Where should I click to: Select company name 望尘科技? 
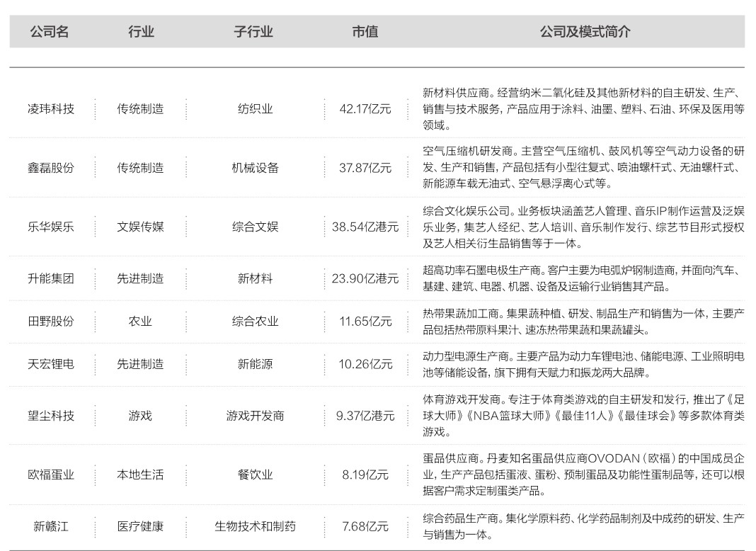pyautogui.click(x=50, y=416)
